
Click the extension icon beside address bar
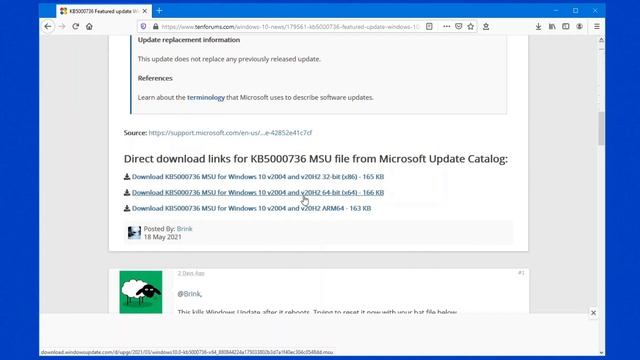tap(486, 27)
